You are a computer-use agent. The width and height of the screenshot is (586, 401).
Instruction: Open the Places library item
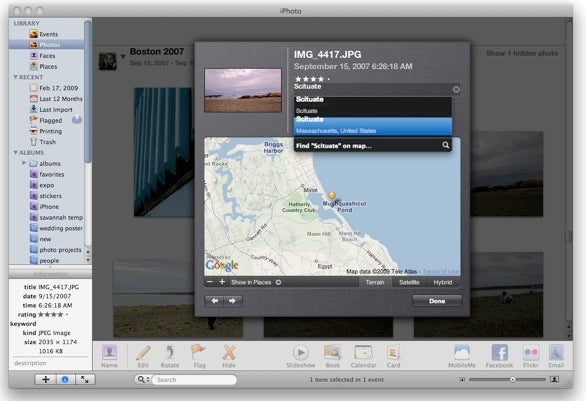click(x=48, y=66)
